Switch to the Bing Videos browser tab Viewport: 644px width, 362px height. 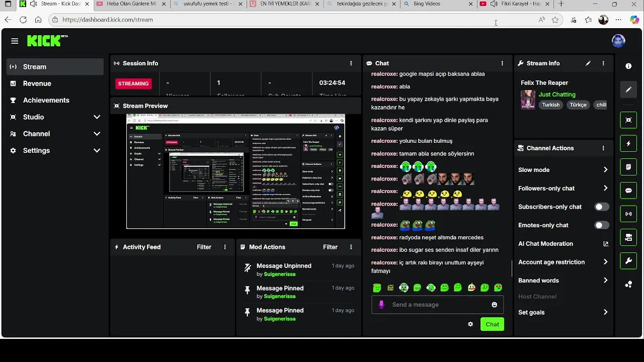point(439,4)
